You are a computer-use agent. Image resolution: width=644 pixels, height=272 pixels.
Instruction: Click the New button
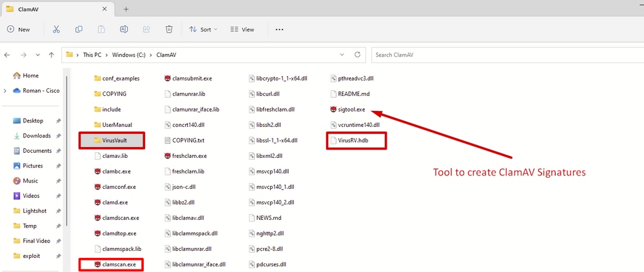(19, 30)
